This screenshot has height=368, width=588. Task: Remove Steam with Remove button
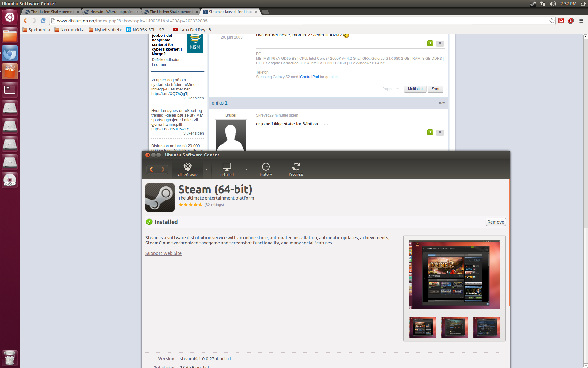[496, 222]
